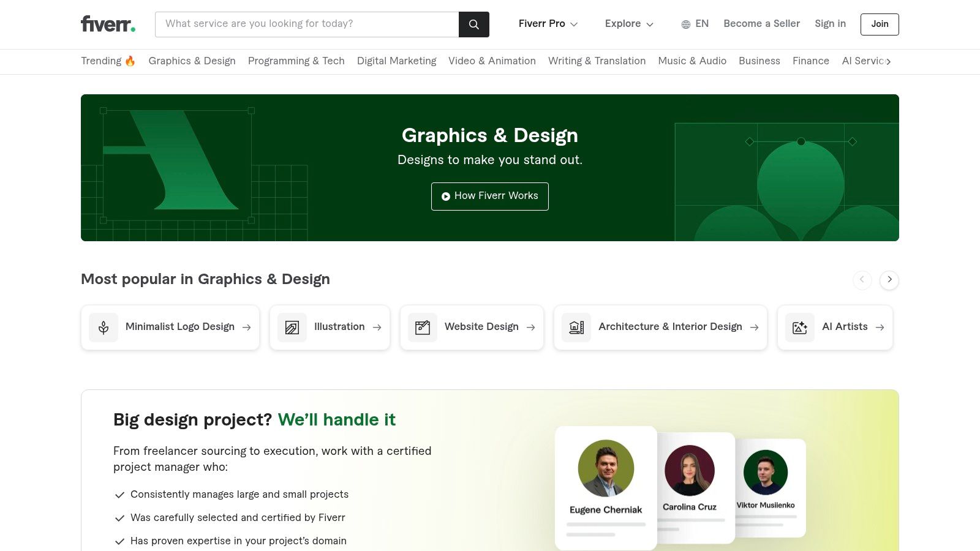Click the Trending fire emoji icon

point(130,61)
